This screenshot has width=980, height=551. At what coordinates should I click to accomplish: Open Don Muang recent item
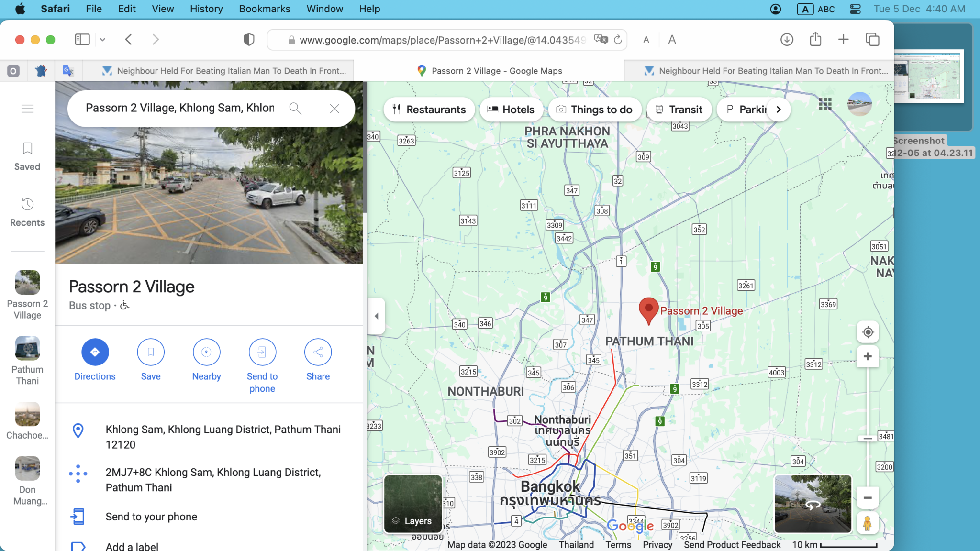tap(27, 481)
